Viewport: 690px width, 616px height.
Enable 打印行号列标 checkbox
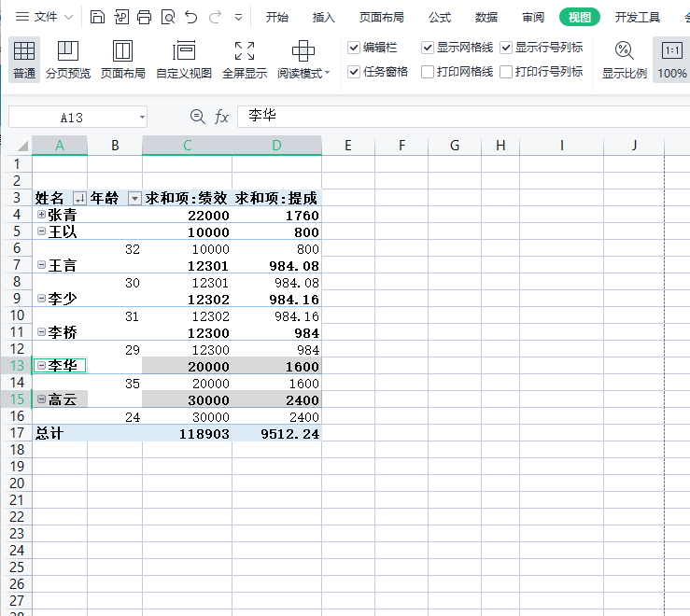(506, 71)
